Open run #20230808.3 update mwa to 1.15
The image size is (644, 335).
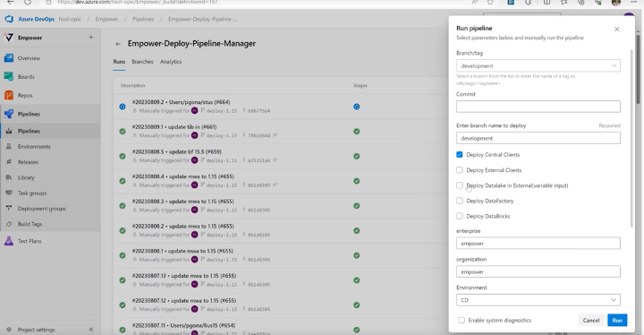[183, 202]
